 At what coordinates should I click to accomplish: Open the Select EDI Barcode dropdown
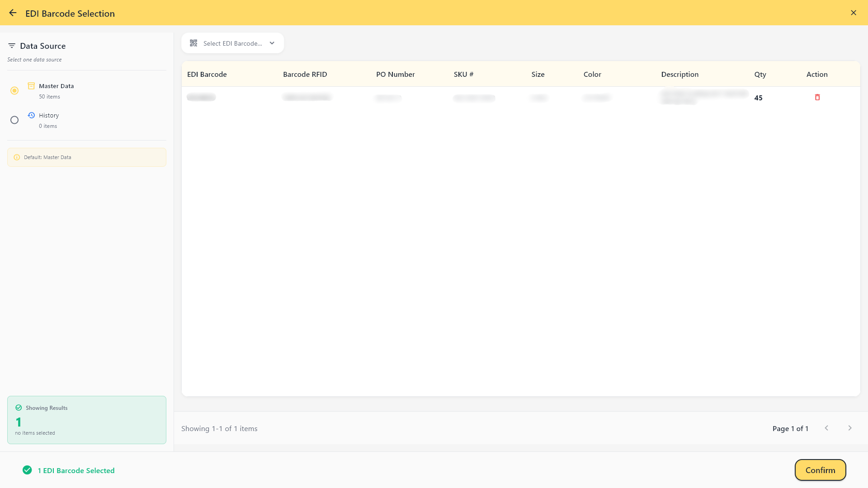tap(232, 43)
